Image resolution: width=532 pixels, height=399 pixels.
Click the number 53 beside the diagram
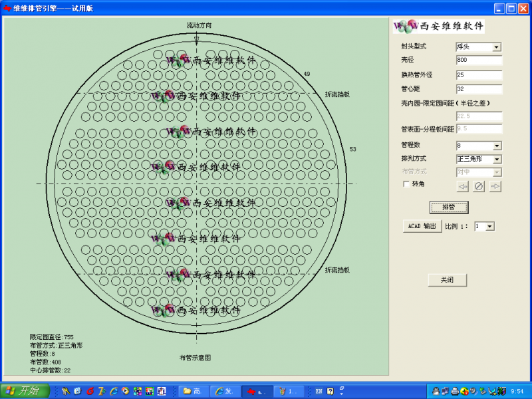[x=353, y=149]
